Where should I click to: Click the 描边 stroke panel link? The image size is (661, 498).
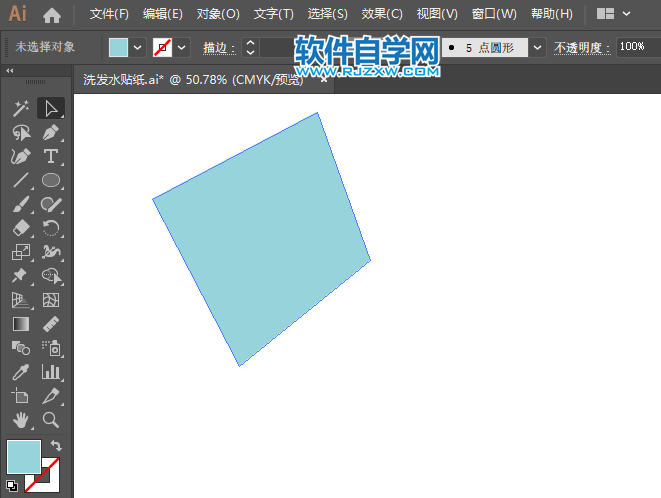[x=219, y=48]
